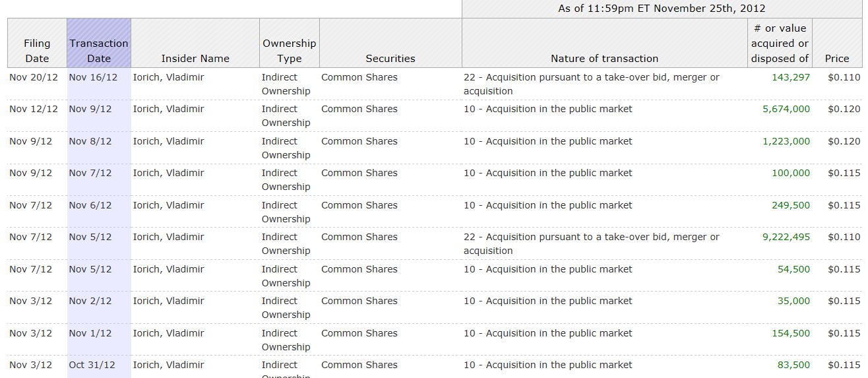Select the 249,500 acquired amount
Screen dimensions: 868x378
click(x=790, y=205)
